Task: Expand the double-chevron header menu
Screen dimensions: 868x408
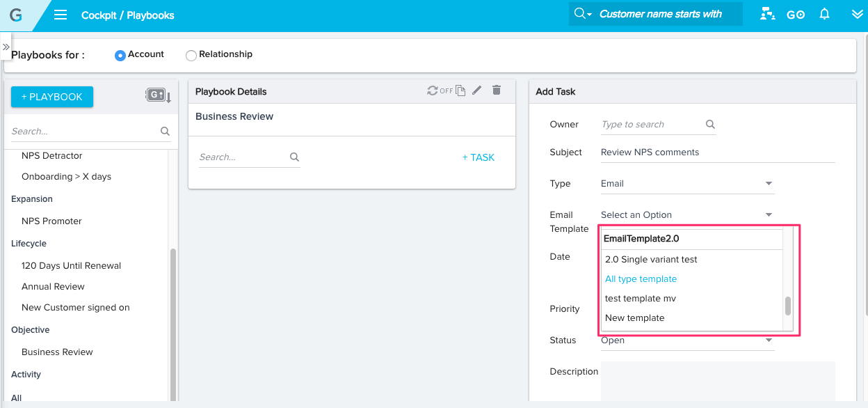Action: click(x=857, y=15)
